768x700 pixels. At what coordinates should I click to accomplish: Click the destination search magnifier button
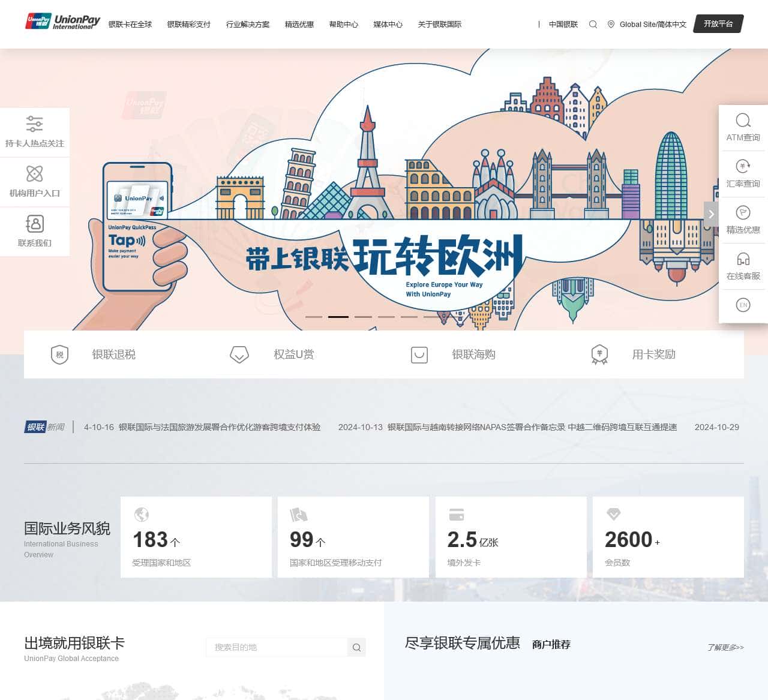tap(356, 647)
